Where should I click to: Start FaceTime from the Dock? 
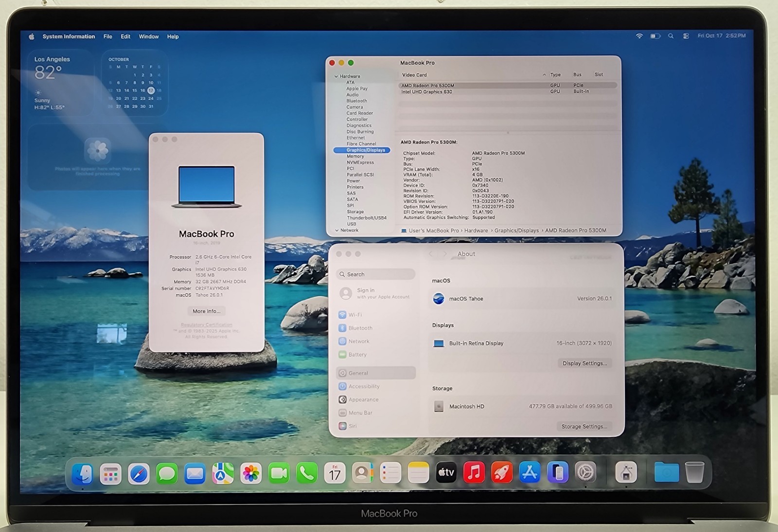point(279,473)
